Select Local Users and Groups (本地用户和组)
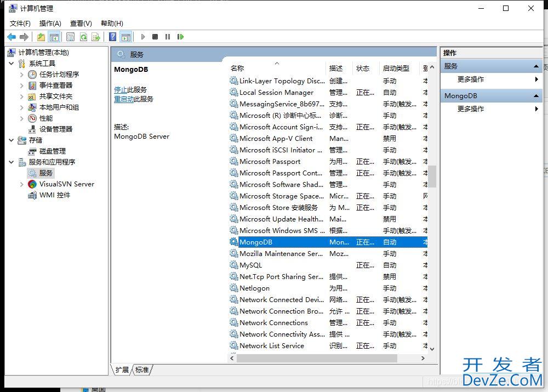The image size is (548, 392). click(x=59, y=107)
